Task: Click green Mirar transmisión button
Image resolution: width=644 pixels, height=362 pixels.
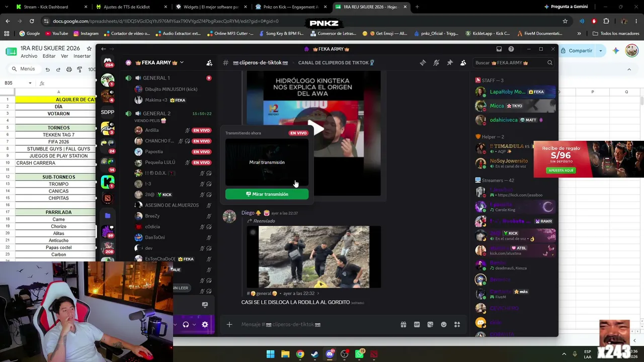Action: (267, 194)
